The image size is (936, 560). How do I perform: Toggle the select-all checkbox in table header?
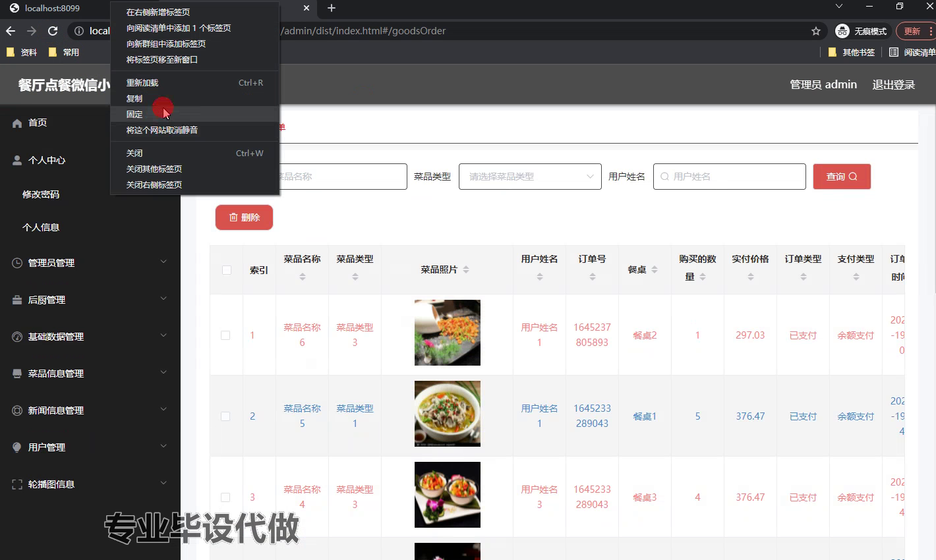click(227, 270)
